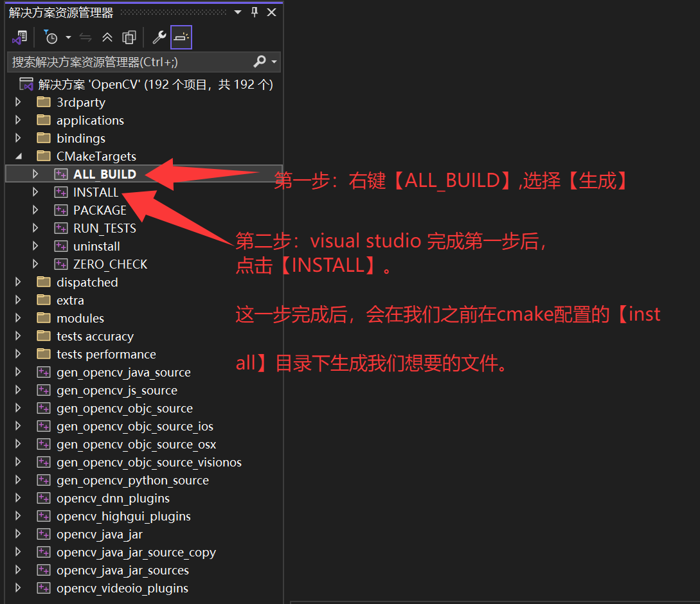Expand the 3rdparty folder
This screenshot has height=604, width=700.
tap(18, 102)
